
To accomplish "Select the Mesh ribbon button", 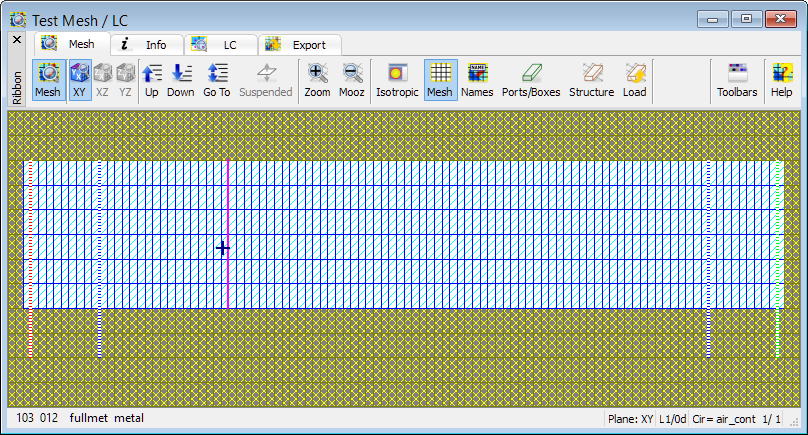I will pyautogui.click(x=48, y=80).
